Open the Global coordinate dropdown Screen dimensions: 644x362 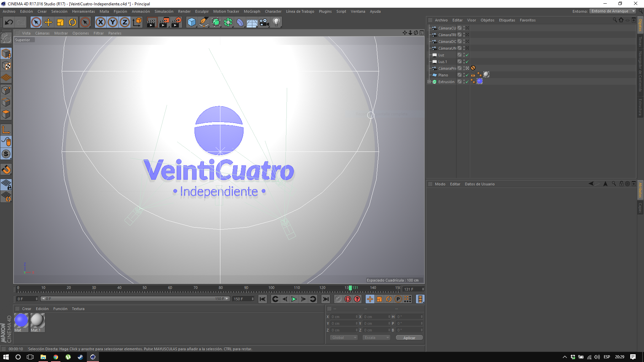(x=344, y=338)
